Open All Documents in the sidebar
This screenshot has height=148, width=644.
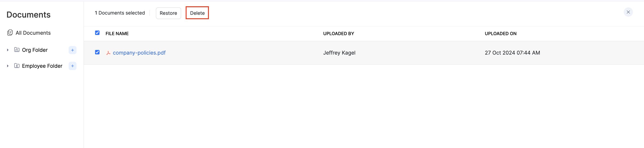click(33, 33)
